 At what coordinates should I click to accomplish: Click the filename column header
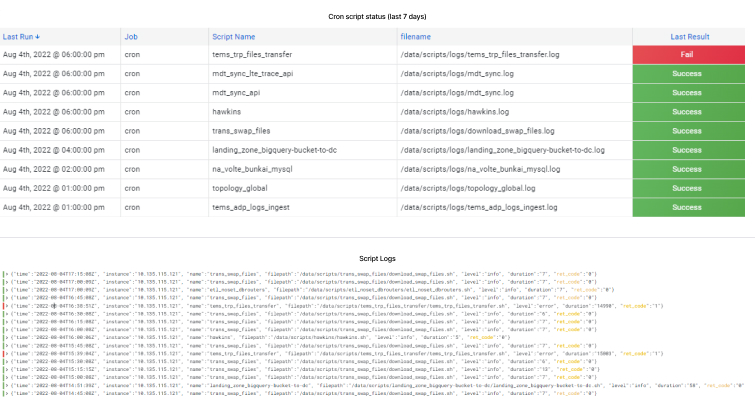[416, 36]
